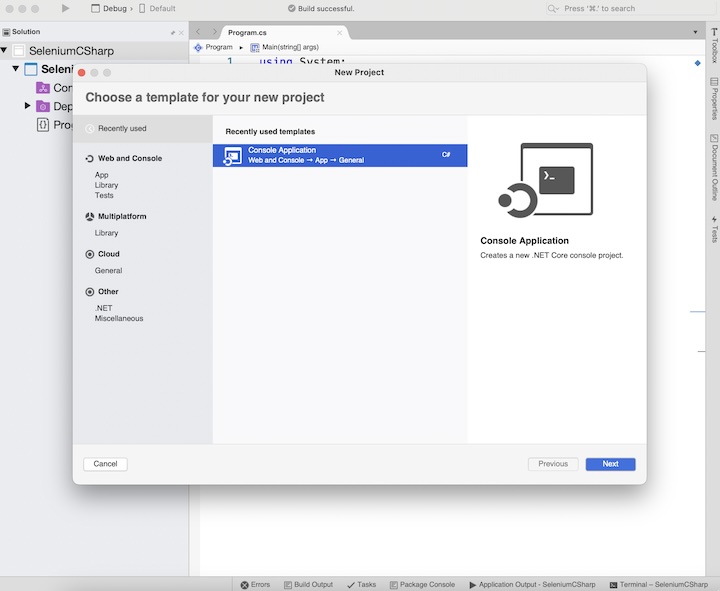Click the Cloud category heading
Image resolution: width=720 pixels, height=591 pixels.
(x=109, y=254)
